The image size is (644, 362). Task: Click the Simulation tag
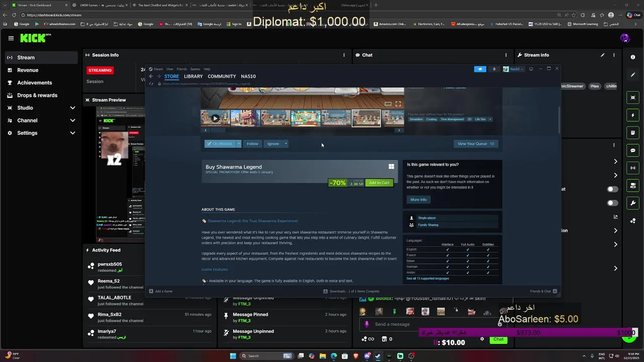pyautogui.click(x=416, y=119)
